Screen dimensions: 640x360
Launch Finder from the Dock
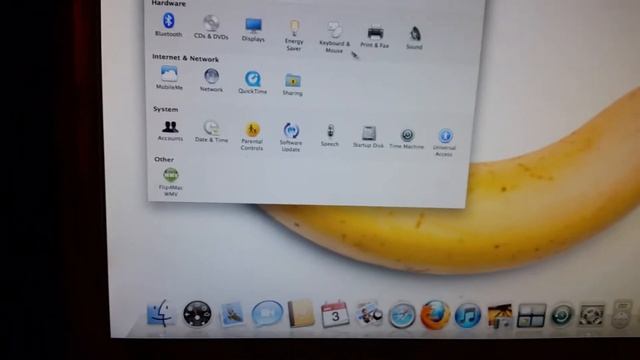click(x=160, y=313)
